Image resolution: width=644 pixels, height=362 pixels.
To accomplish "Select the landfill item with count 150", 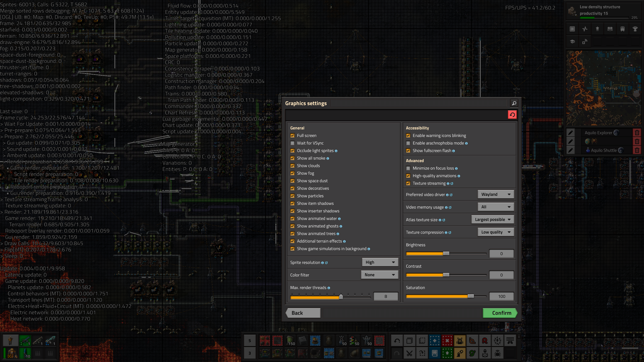I will pyautogui.click(x=290, y=341).
